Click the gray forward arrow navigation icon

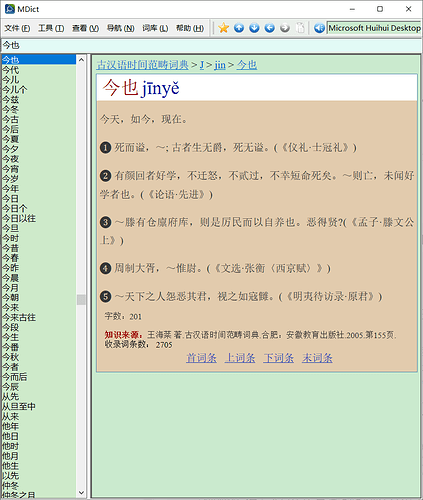[x=285, y=28]
